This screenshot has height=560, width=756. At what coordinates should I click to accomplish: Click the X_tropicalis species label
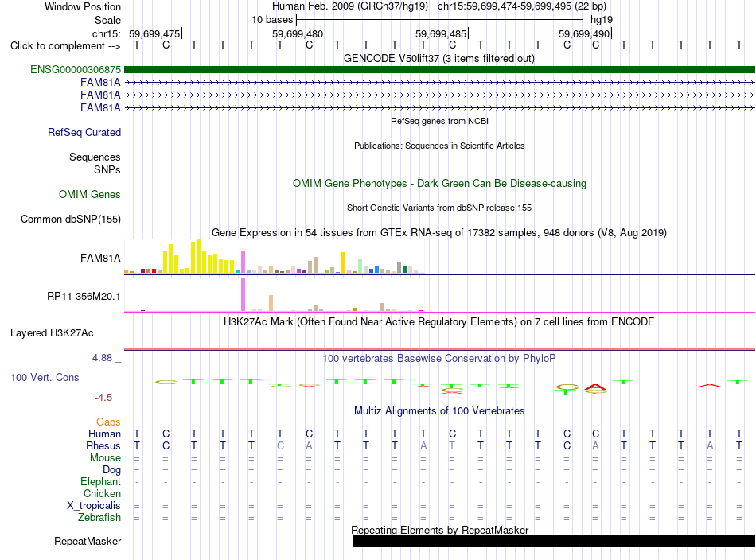pos(94,506)
